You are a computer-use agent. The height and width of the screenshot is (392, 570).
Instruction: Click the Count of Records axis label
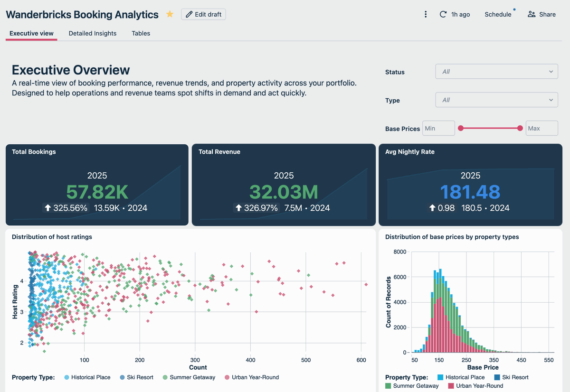(x=389, y=302)
